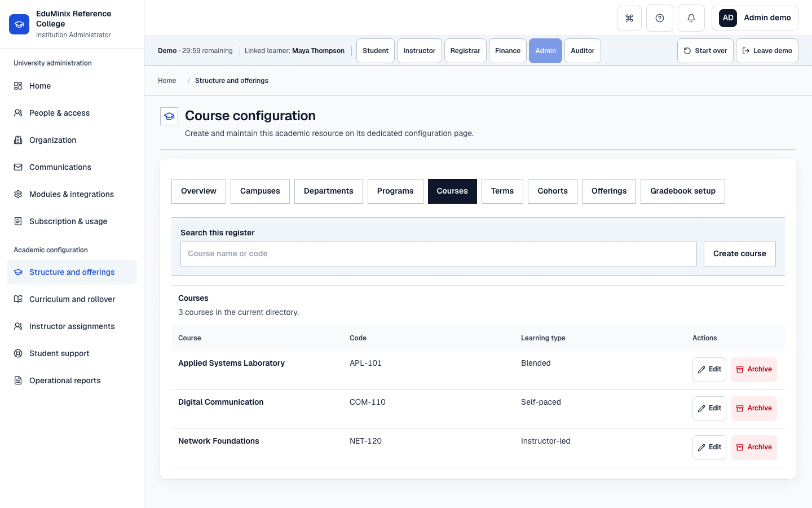Open the notifications bell
The image size is (812, 508).
click(691, 18)
